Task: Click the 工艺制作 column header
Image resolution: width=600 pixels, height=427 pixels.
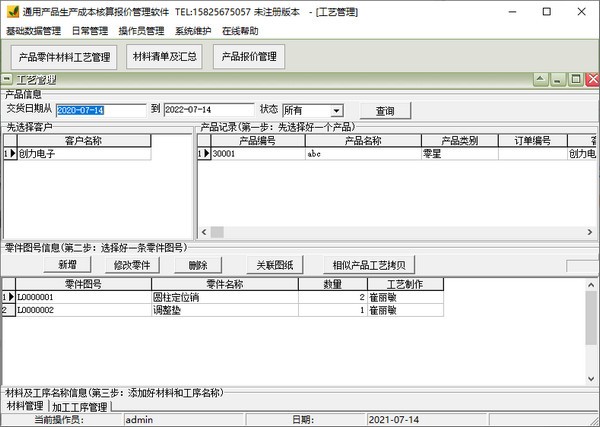Action: tap(405, 284)
